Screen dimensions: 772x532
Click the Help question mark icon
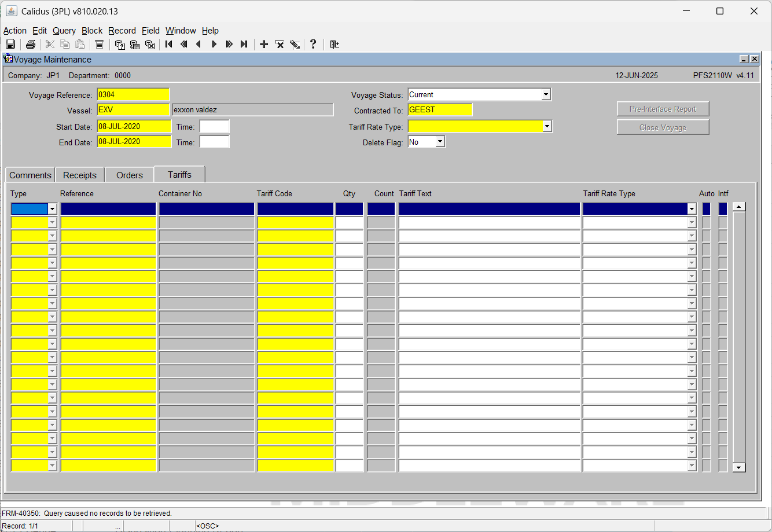313,44
